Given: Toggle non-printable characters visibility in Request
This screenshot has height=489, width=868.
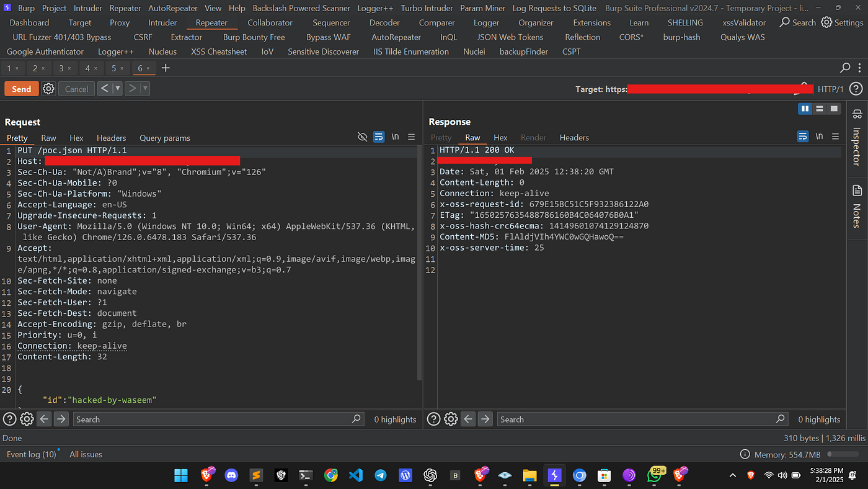Looking at the screenshot, I should coord(363,137).
